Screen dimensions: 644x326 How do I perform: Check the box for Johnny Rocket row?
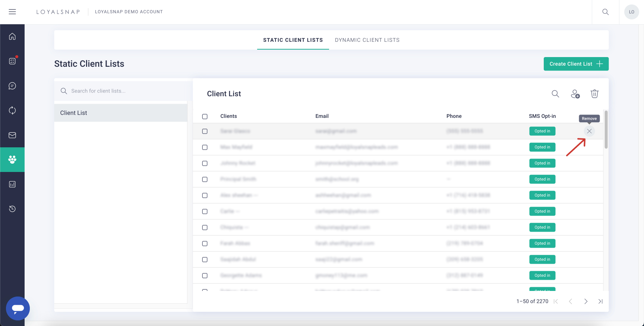[205, 163]
